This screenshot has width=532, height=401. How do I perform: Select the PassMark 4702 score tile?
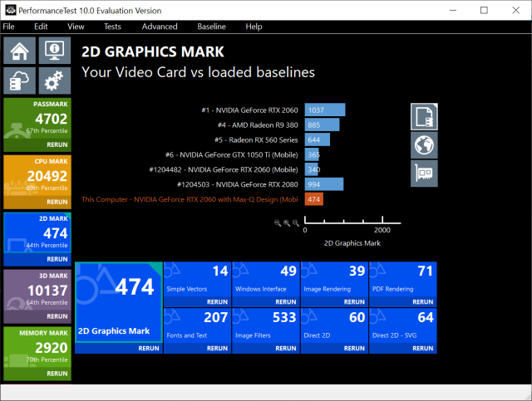pyautogui.click(x=37, y=119)
